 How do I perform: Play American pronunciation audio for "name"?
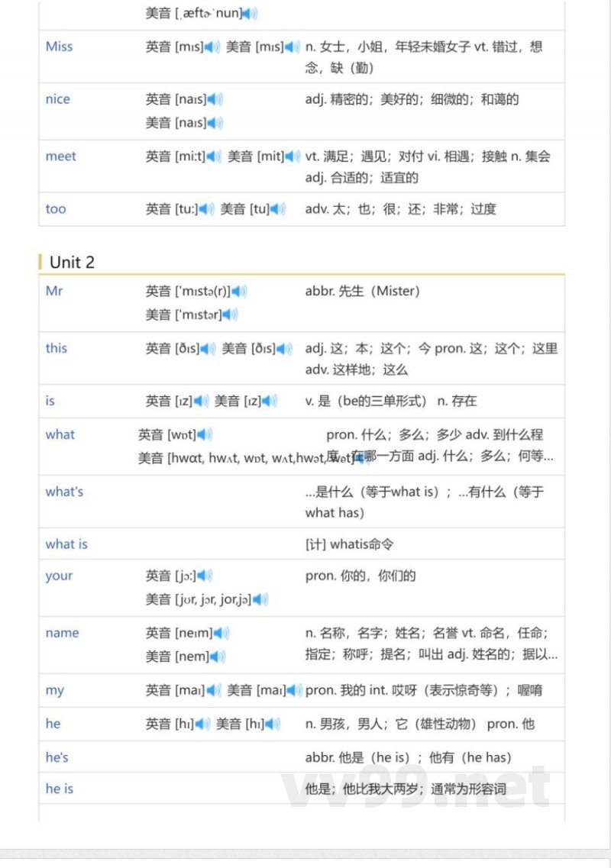click(215, 657)
